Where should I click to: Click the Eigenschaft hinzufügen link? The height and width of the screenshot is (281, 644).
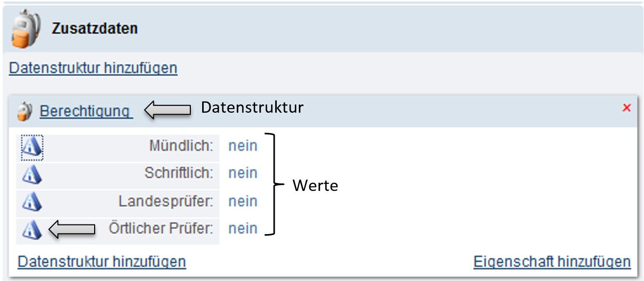tap(552, 261)
